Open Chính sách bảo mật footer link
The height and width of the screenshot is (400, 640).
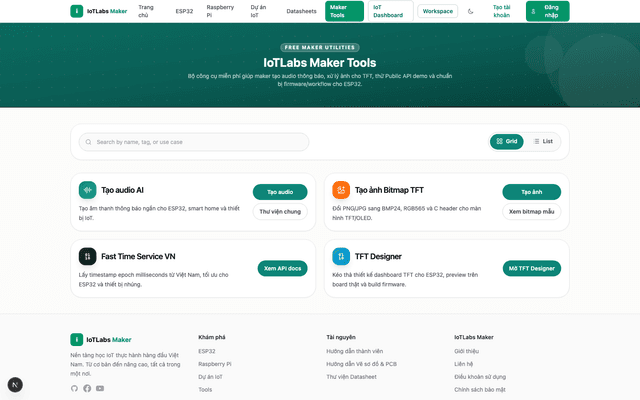[480, 389]
